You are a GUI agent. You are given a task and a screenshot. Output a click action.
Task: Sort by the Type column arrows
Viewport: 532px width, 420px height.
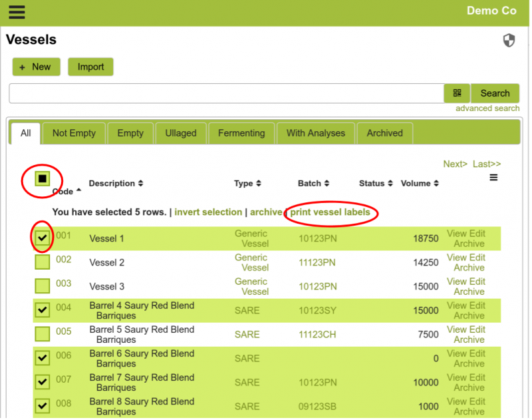(259, 183)
